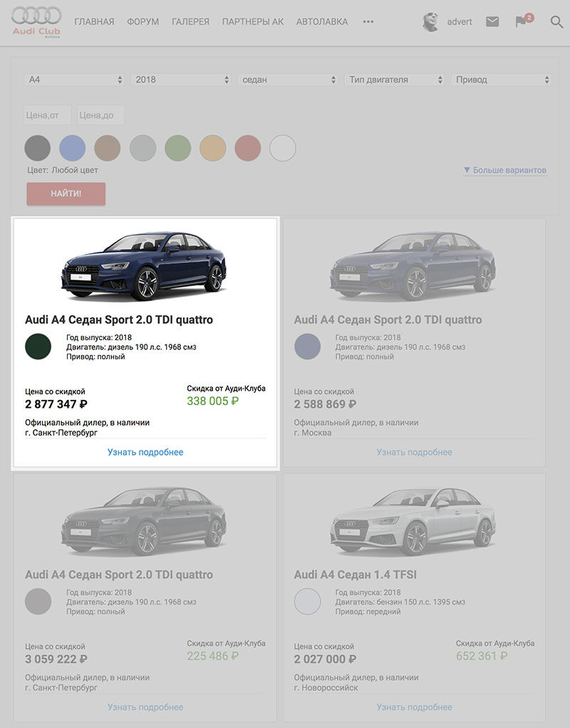Open ПАРТНЕРЫ АК menu item

tap(253, 22)
